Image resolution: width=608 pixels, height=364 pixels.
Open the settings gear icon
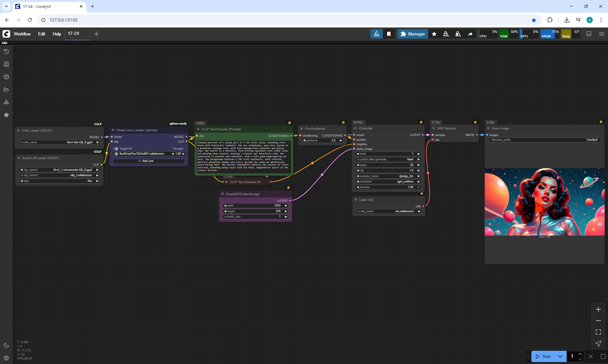(6, 358)
